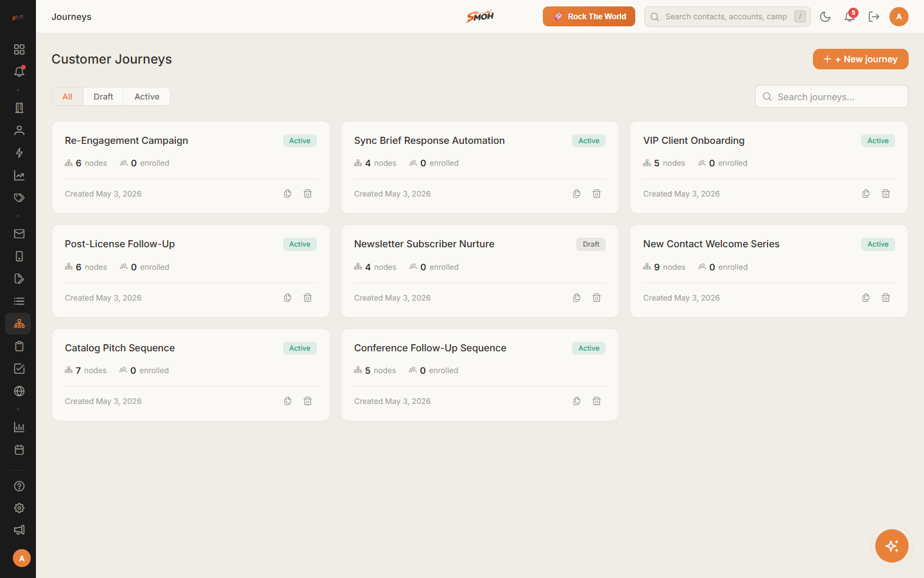Image resolution: width=924 pixels, height=578 pixels.
Task: Open the clipboard icon in sidebar
Action: pyautogui.click(x=19, y=346)
